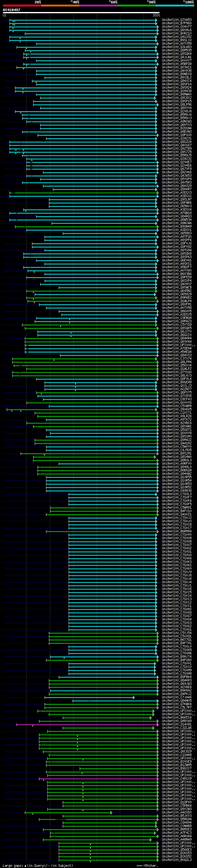Screen dimensions: 197x868
Task: Select the UniRef100_A2ZN77 label
Action: (177, 389)
